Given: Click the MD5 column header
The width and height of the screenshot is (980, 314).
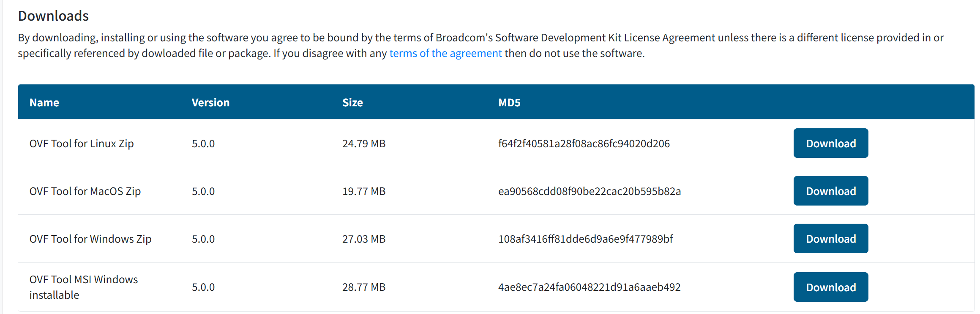Looking at the screenshot, I should 509,103.
